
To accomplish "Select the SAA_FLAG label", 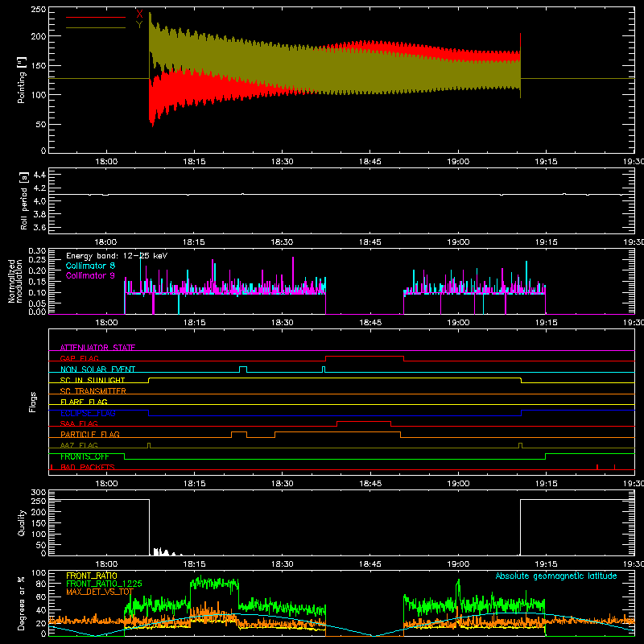I will point(79,423).
